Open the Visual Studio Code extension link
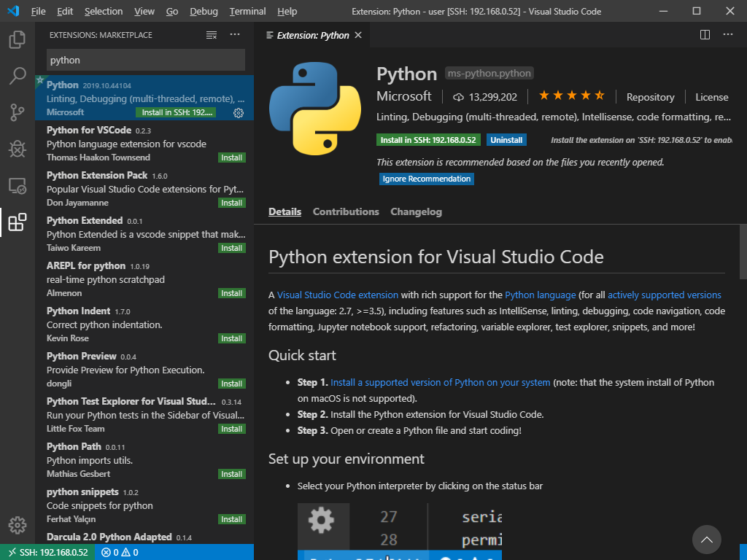The width and height of the screenshot is (747, 560). (338, 295)
